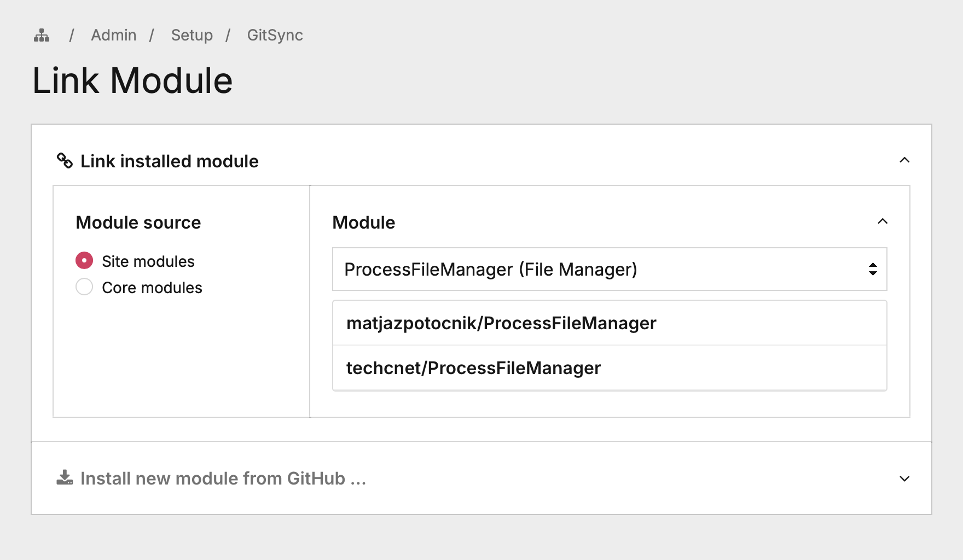The height and width of the screenshot is (560, 963).
Task: Choose matjazpotocnik/ProcessFileManager repository
Action: (501, 323)
